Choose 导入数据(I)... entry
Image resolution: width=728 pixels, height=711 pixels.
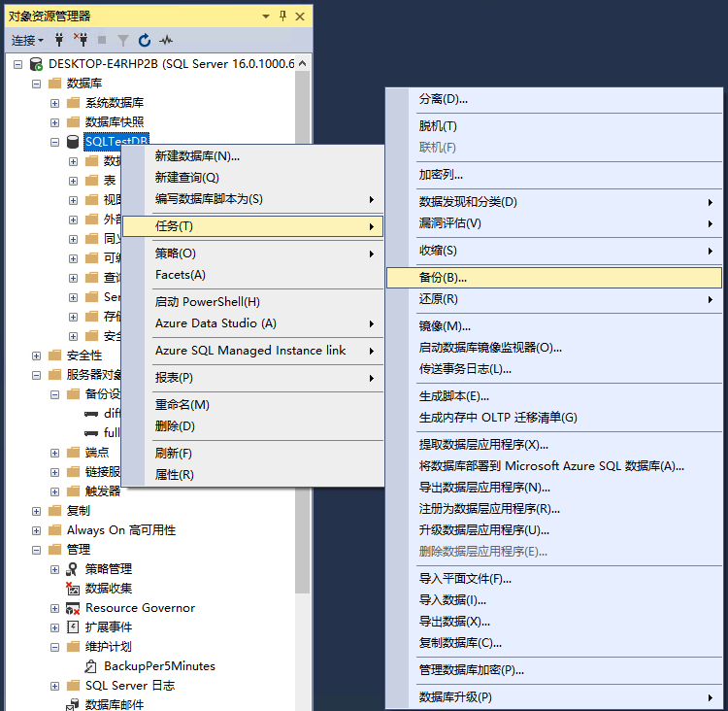[554, 600]
